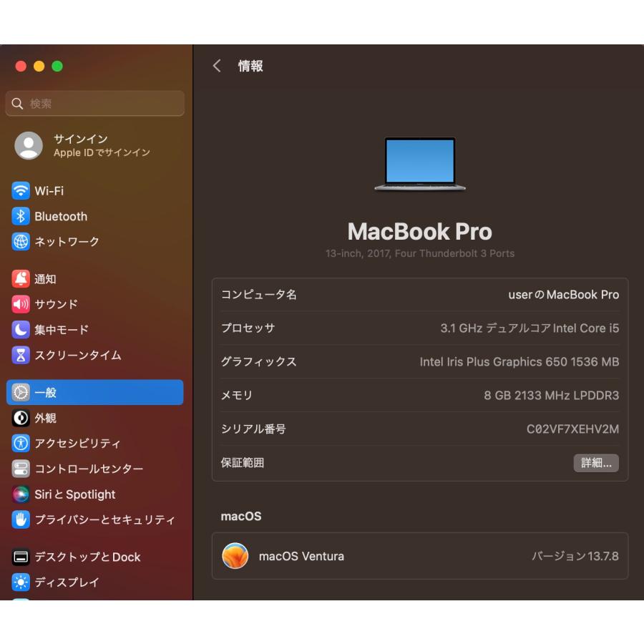Click the 通知 bell icon

(x=21, y=279)
